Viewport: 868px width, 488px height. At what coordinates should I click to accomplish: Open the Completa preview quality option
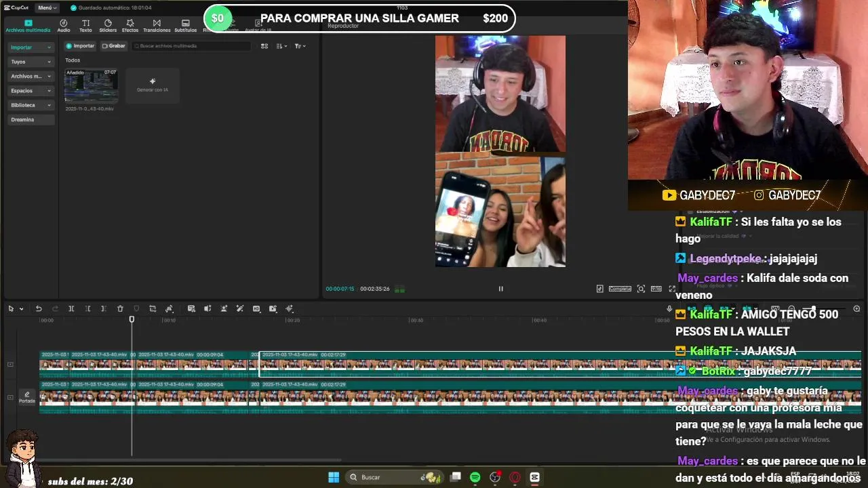coord(620,289)
